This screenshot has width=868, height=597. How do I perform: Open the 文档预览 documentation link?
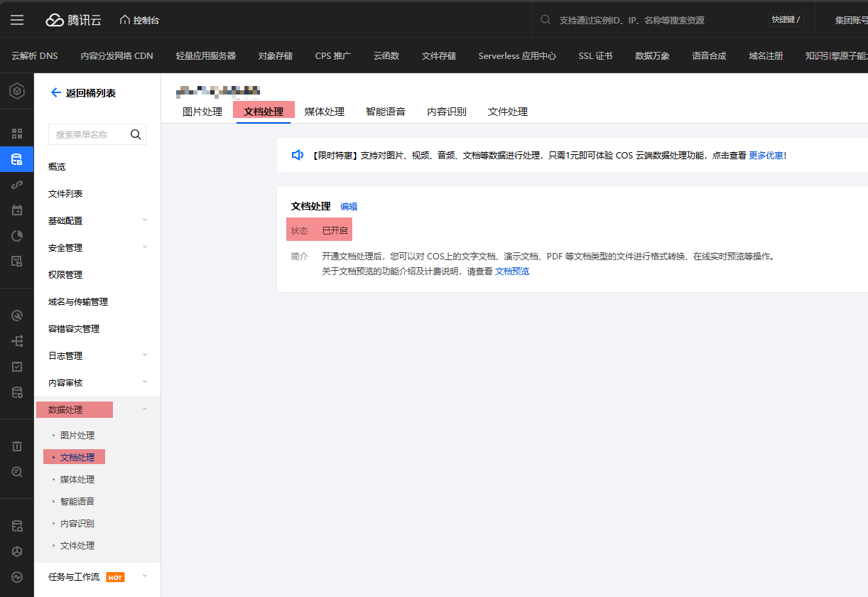(x=511, y=271)
